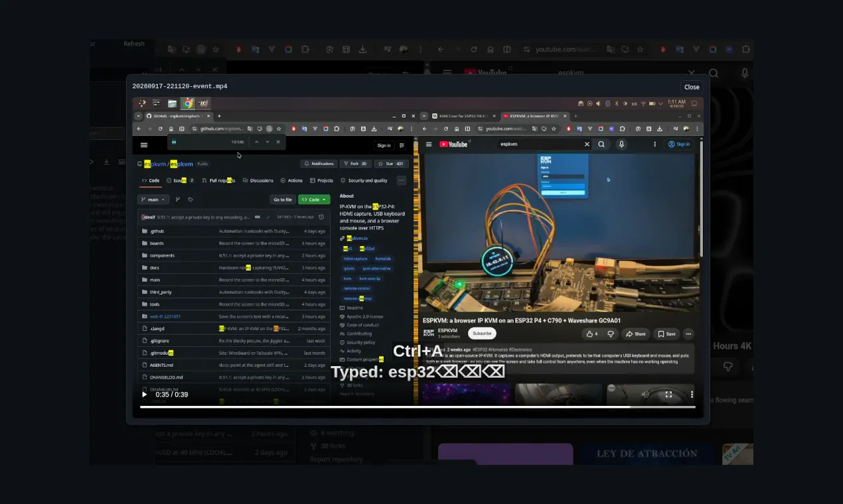Mute the video player audio
Viewport: 843px width, 504px height.
click(645, 394)
